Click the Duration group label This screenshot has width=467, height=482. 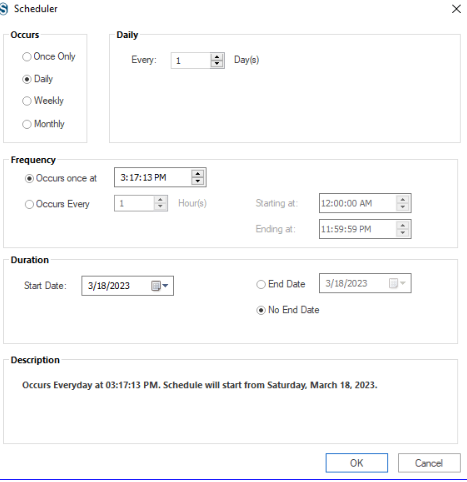30,260
